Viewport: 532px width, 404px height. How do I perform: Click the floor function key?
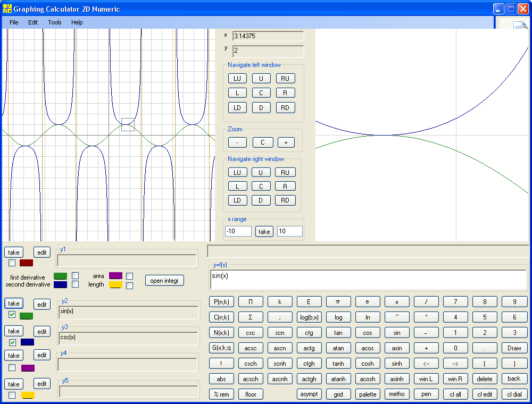pyautogui.click(x=251, y=394)
